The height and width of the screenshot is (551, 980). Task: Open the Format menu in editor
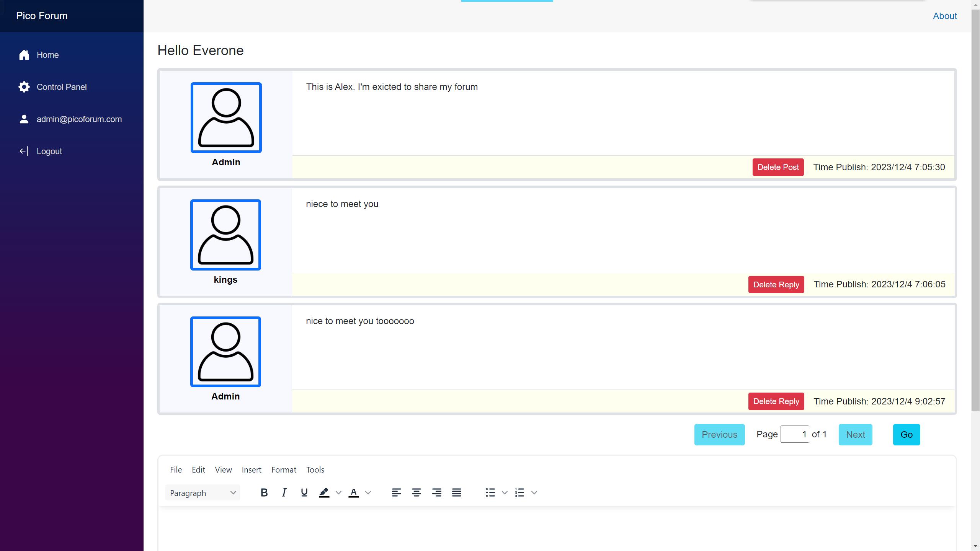pos(284,469)
